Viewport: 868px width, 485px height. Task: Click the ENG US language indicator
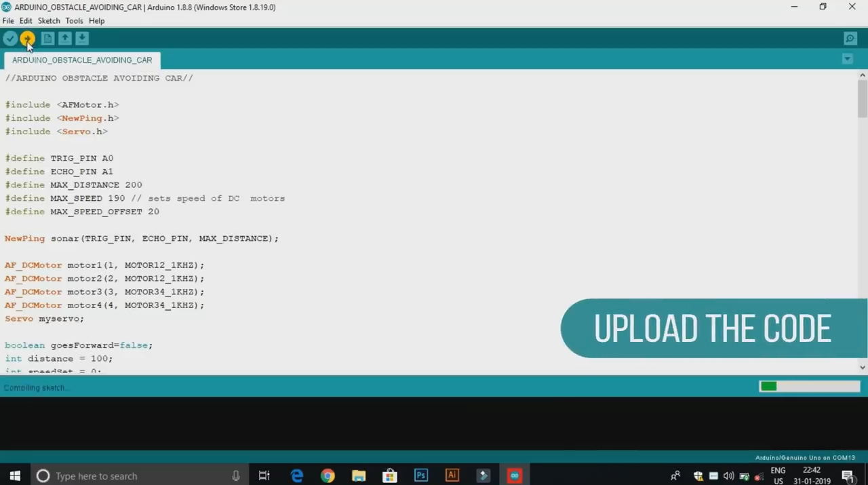778,476
